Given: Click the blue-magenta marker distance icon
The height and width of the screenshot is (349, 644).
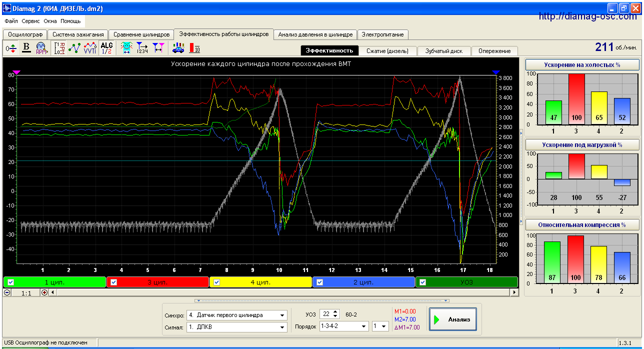Looking at the screenshot, I should point(158,48).
